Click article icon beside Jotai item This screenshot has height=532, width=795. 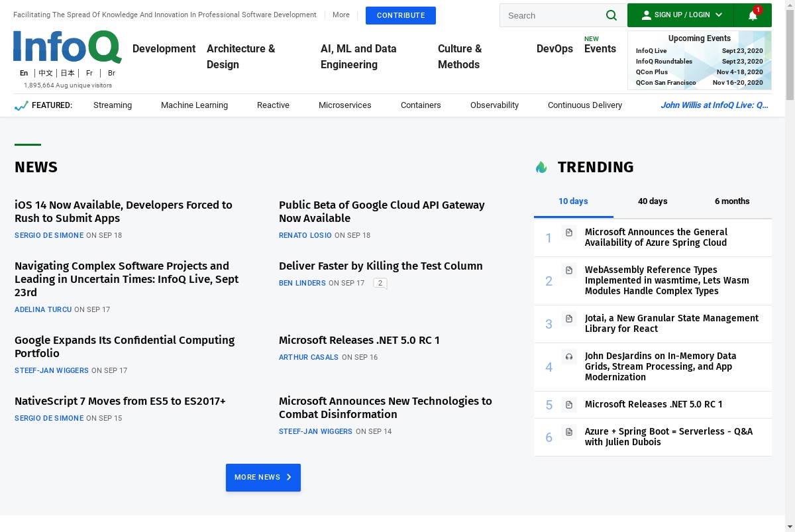pos(568,319)
